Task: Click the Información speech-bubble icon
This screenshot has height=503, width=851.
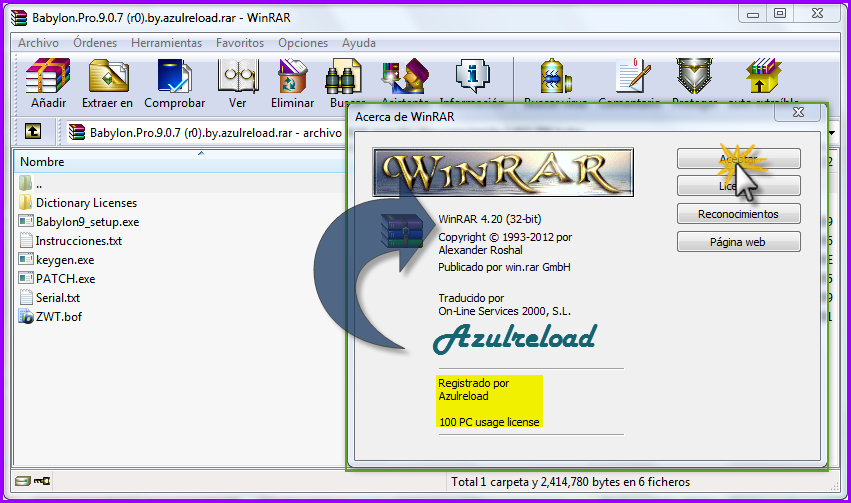Action: (472, 75)
